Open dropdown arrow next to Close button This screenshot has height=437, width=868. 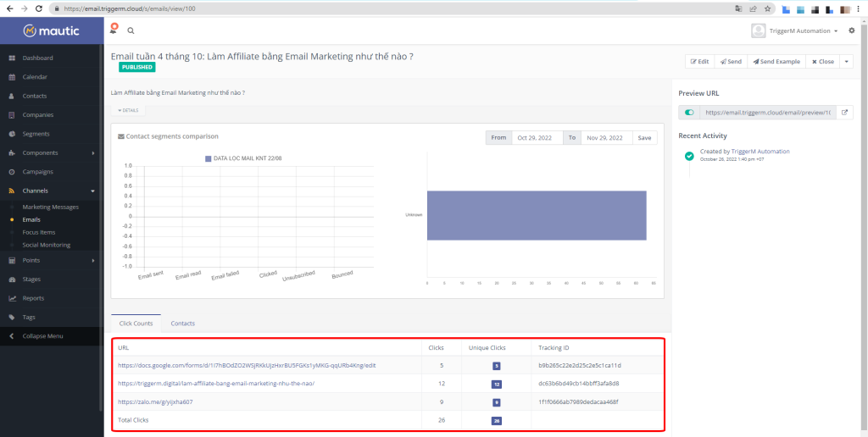point(847,61)
